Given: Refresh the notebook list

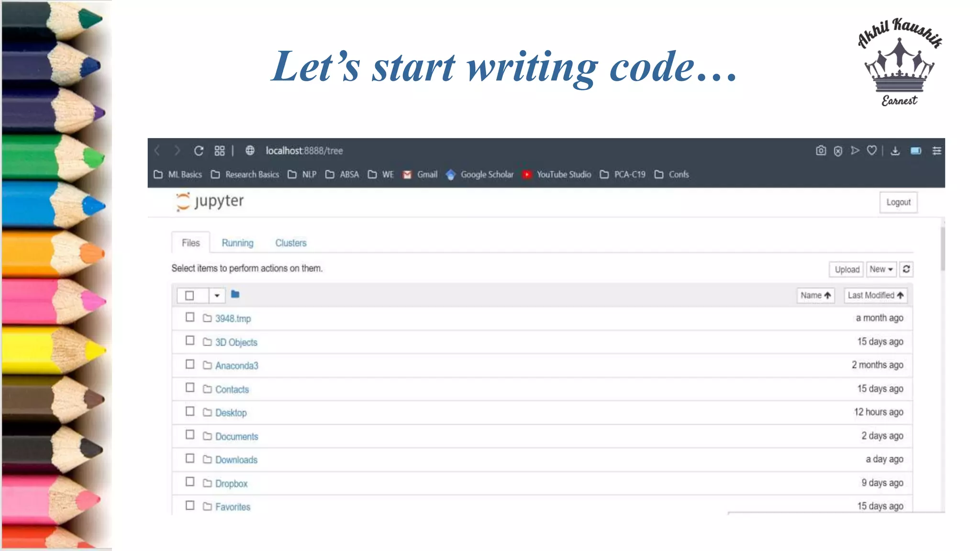Looking at the screenshot, I should (906, 269).
